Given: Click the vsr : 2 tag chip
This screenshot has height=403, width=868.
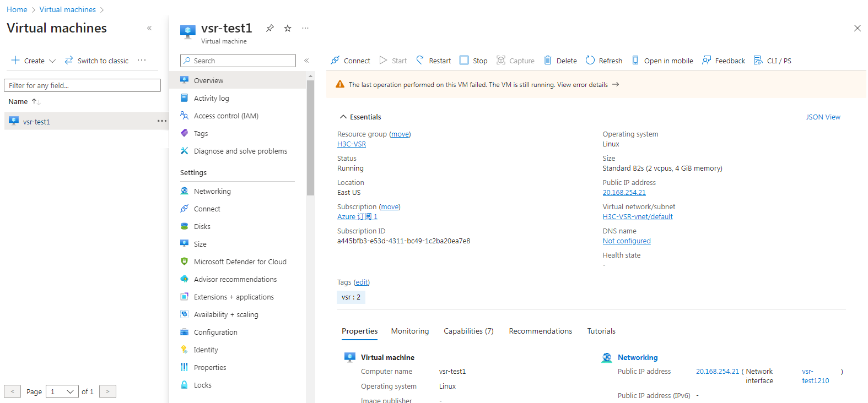Looking at the screenshot, I should [x=351, y=297].
